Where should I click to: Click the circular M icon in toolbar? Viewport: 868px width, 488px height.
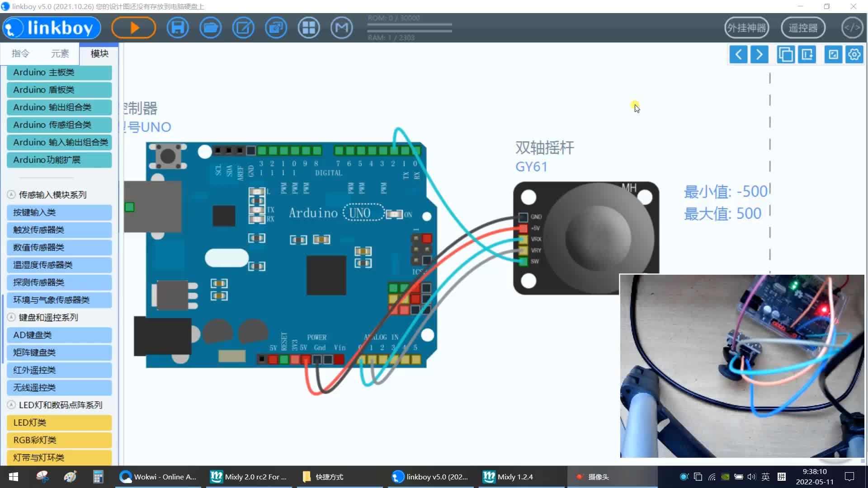(342, 28)
